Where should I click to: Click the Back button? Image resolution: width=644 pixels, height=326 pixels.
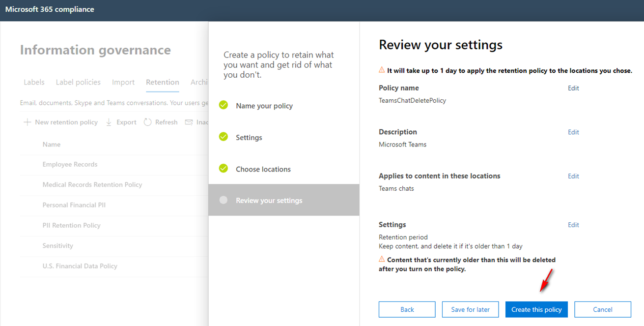tap(407, 309)
